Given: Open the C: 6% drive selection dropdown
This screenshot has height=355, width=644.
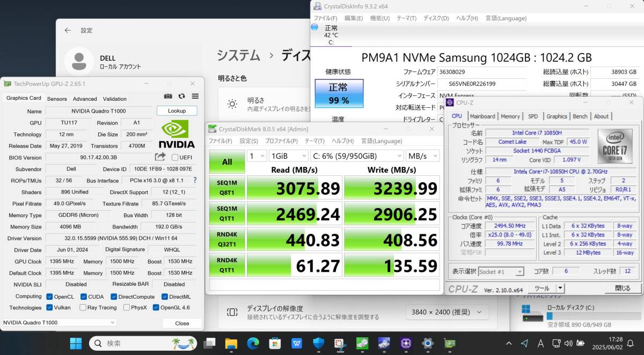Looking at the screenshot, I should click(356, 156).
